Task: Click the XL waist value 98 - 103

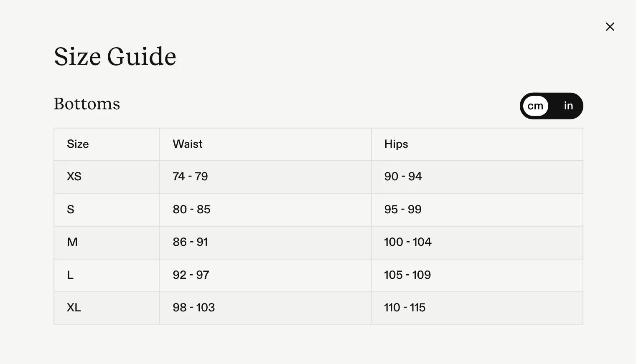Action: 193,308
